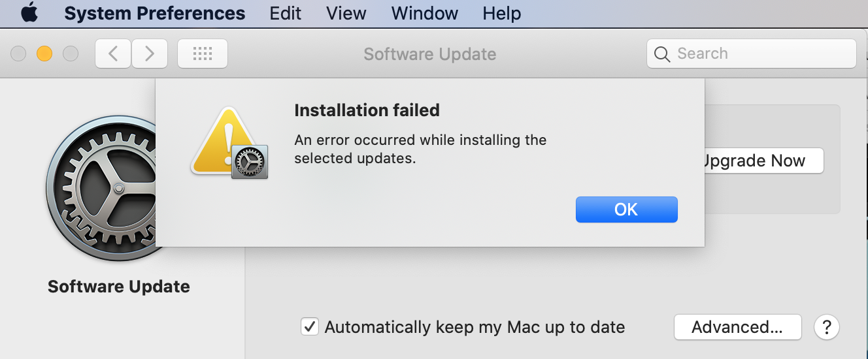Image resolution: width=868 pixels, height=359 pixels.
Task: Open the Edit menu
Action: tap(286, 13)
